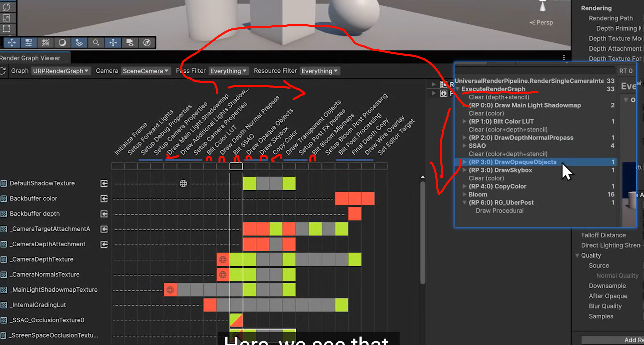Click the magnifier search toolbar icon
Screen dimensions: 644x345
coord(96,43)
